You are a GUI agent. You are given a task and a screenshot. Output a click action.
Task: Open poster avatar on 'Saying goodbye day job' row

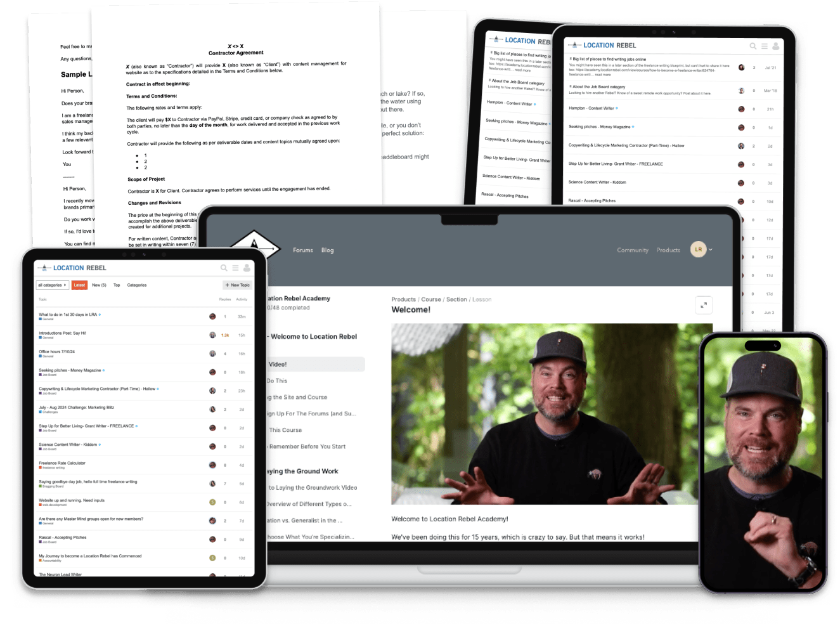(212, 483)
